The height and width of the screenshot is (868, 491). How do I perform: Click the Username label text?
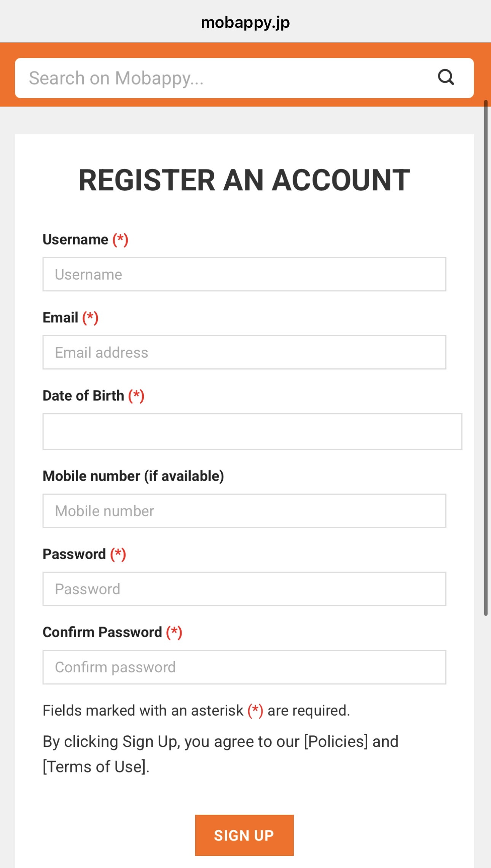click(x=75, y=240)
